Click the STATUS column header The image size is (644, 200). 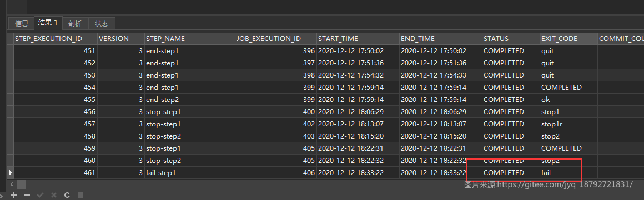(x=511, y=39)
